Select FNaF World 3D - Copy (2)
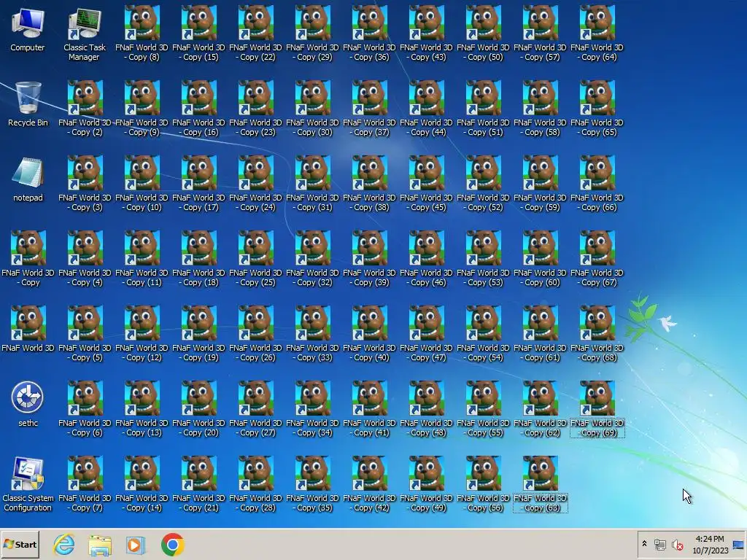The width and height of the screenshot is (747, 560). pos(85,108)
